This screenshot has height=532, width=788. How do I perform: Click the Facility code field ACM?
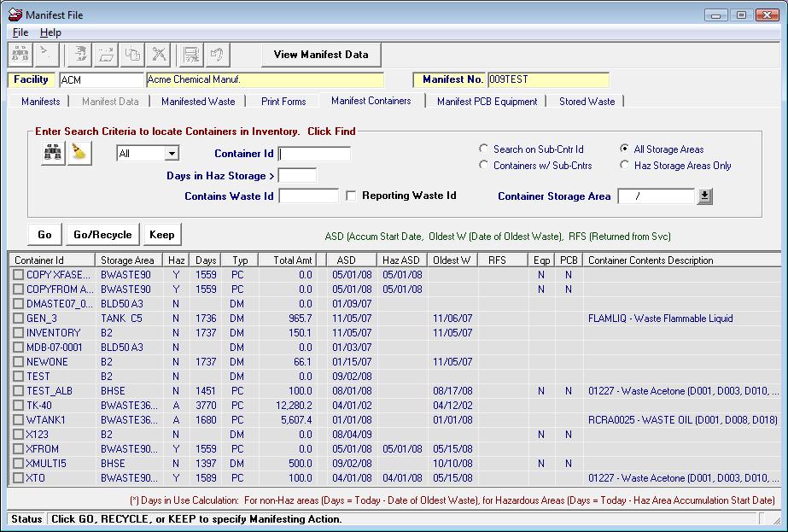[x=101, y=80]
